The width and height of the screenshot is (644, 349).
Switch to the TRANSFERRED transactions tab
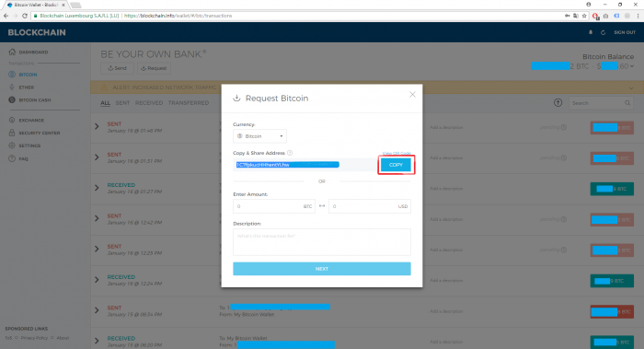click(189, 103)
